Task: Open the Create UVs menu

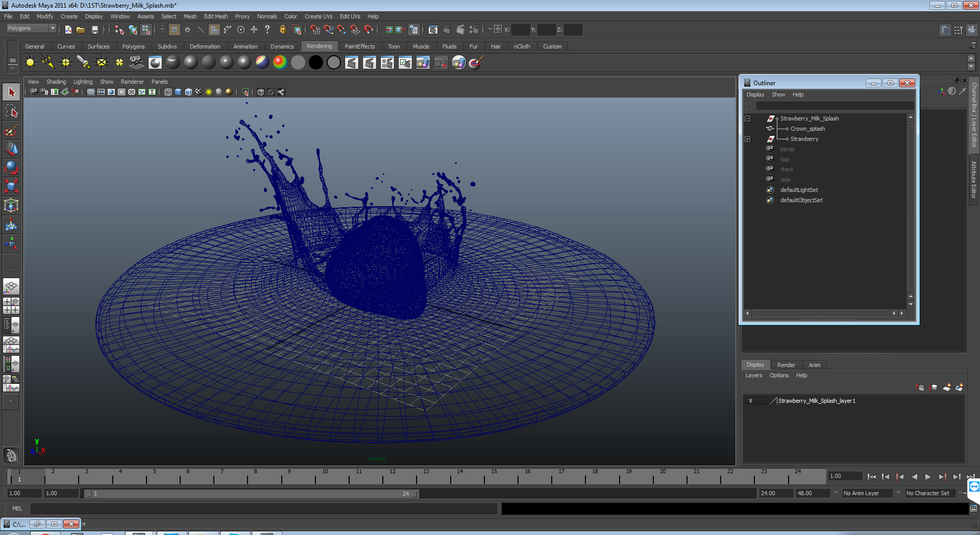Action: (318, 16)
